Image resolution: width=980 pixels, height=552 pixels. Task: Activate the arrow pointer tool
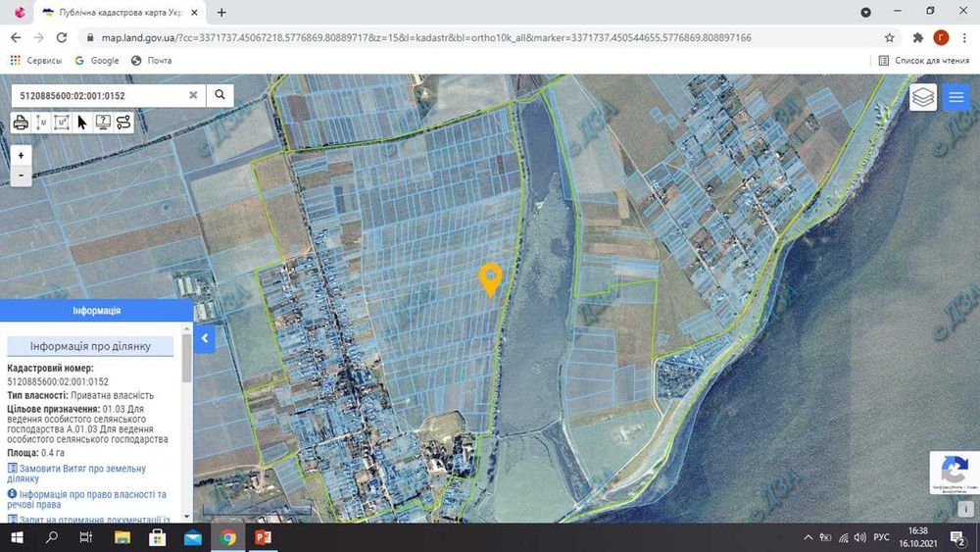click(x=82, y=123)
